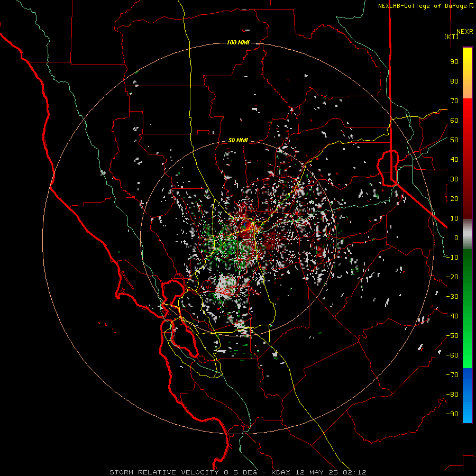Click the 10 value on the velocity scale
The height and width of the screenshot is (476, 476).
454,218
